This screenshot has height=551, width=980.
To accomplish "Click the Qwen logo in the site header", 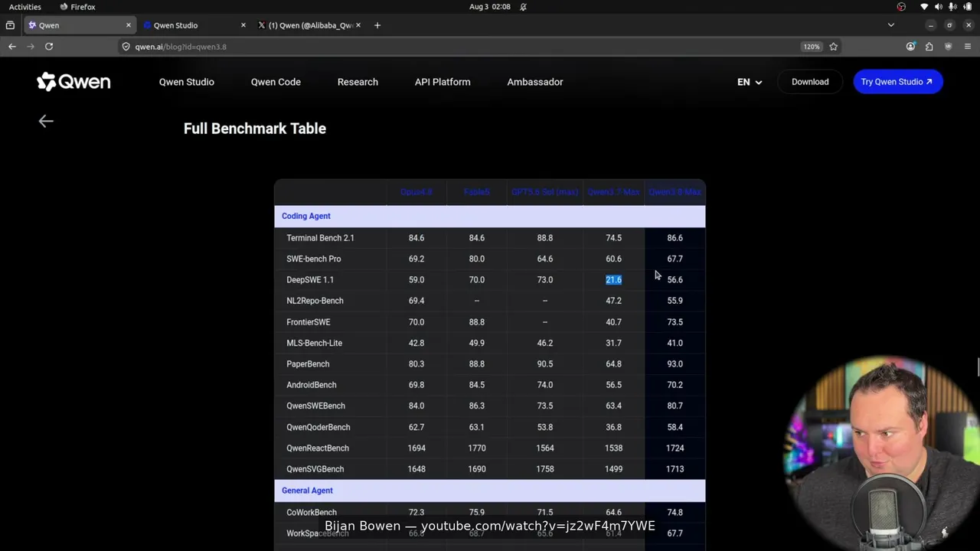I will pos(73,82).
